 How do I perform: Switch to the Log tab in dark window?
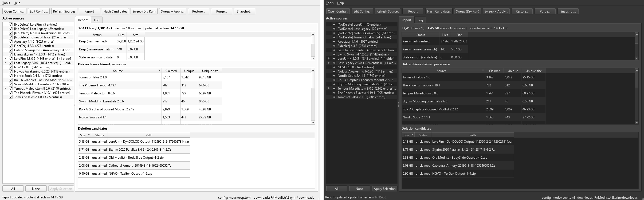(420, 20)
